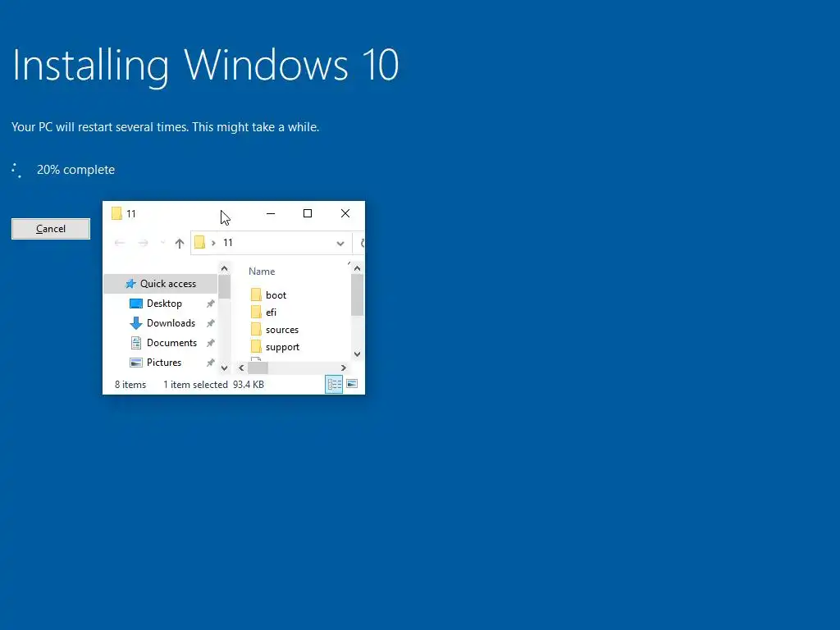This screenshot has height=630, width=840.
Task: Click the Downloads arrow icon
Action: click(x=136, y=323)
